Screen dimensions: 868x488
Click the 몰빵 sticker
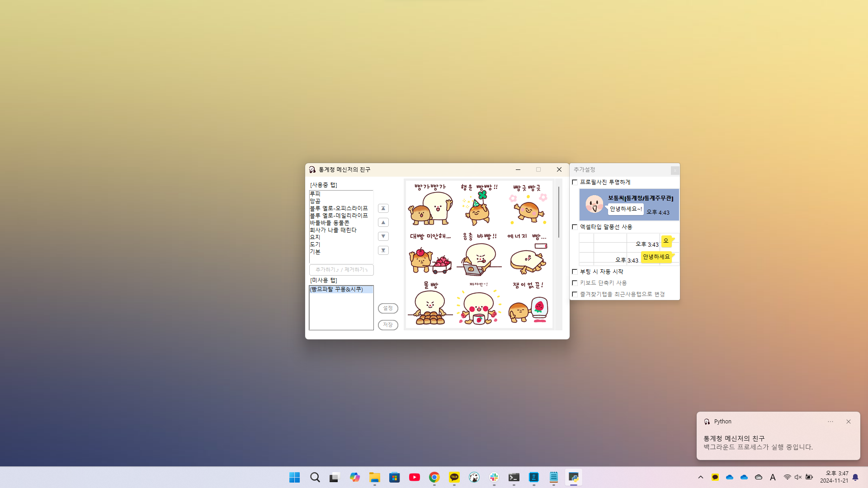[430, 303]
